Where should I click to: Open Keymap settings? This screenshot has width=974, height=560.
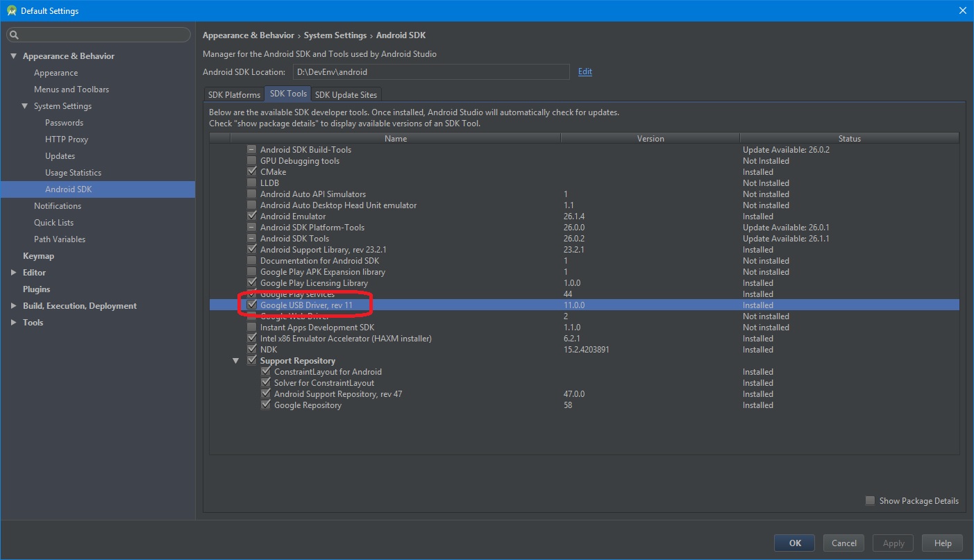(38, 256)
